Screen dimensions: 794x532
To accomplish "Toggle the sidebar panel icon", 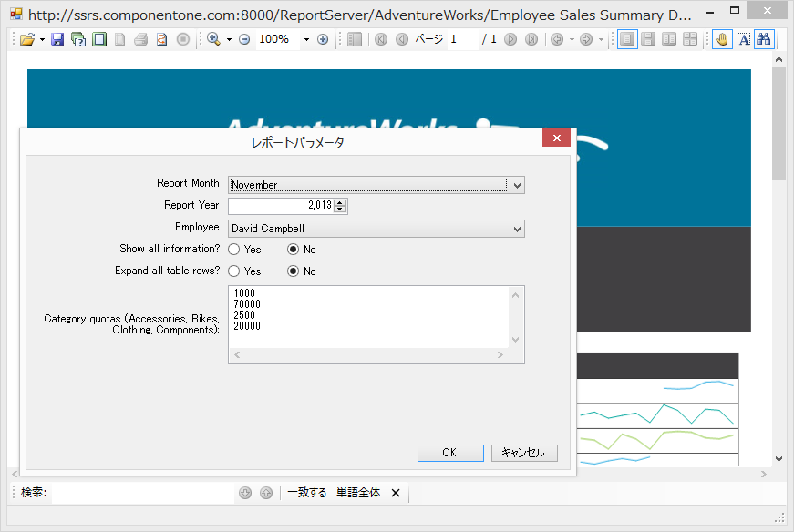I will [x=355, y=39].
